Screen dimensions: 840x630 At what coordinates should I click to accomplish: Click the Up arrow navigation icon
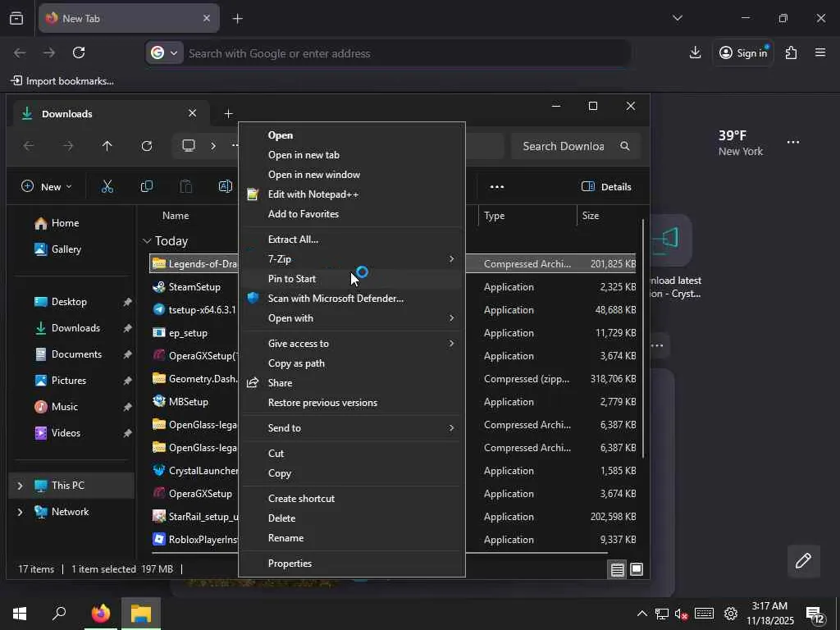(x=107, y=146)
